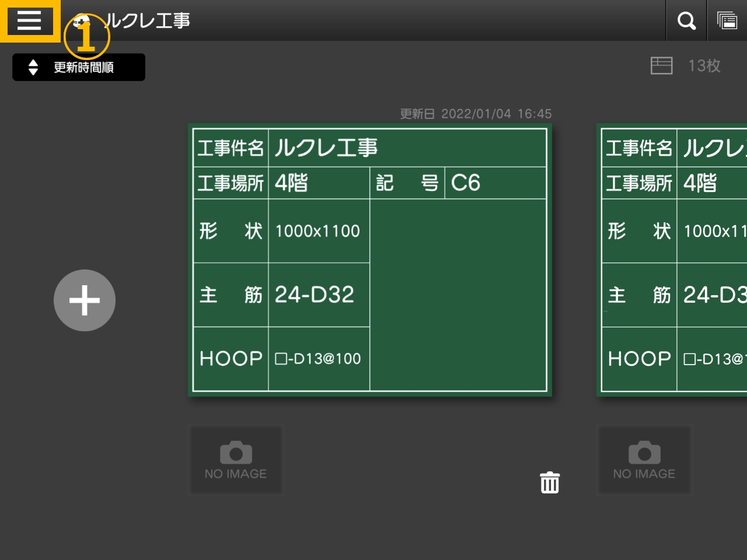The image size is (747, 560).
Task: Switch layout using the list view icon
Action: point(661,65)
